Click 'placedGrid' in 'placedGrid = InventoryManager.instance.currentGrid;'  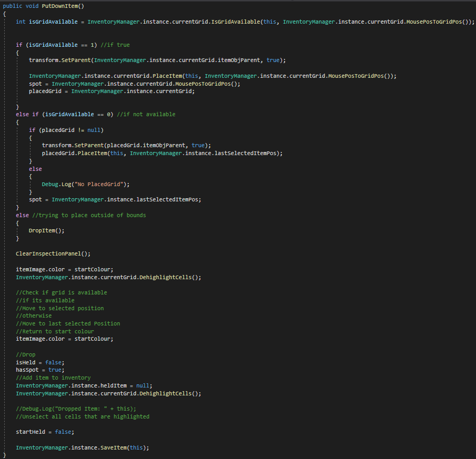45,91
